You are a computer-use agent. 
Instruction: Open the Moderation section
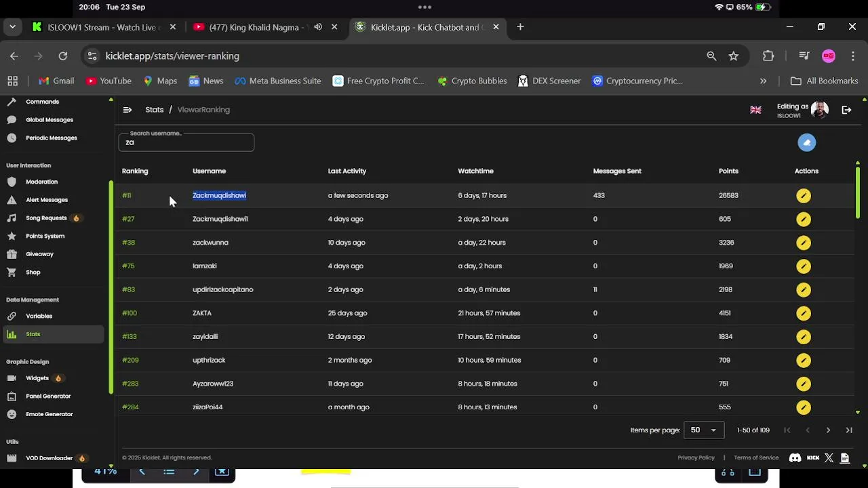point(41,182)
